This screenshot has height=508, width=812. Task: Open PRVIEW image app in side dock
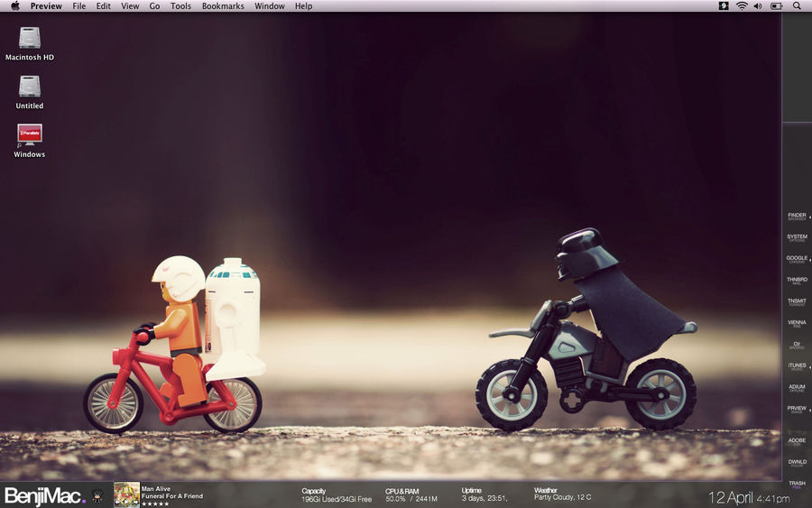coord(797,410)
